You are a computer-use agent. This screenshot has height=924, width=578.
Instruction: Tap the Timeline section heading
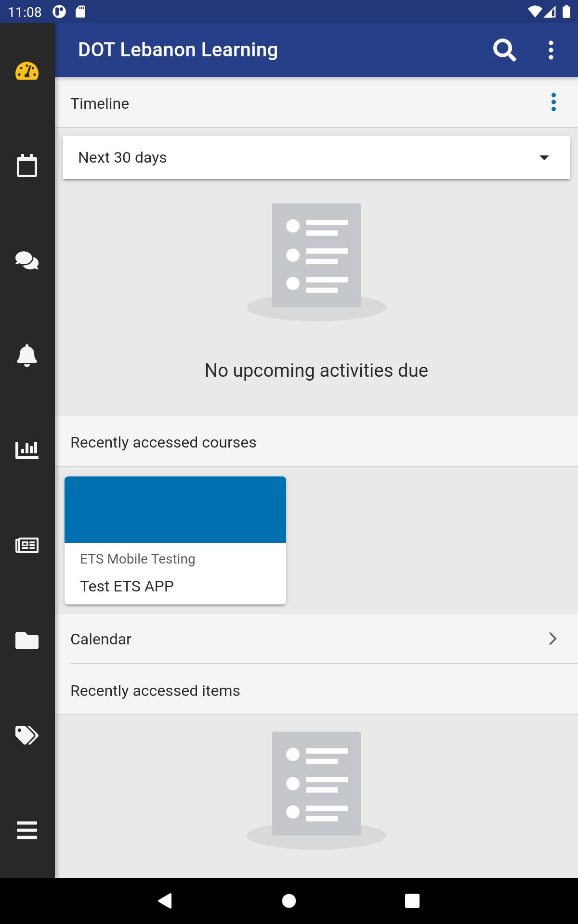pos(100,103)
